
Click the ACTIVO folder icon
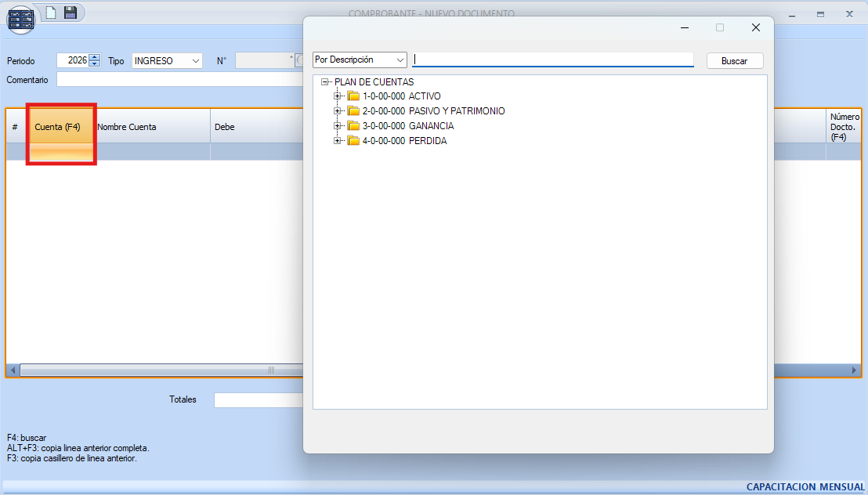point(353,96)
